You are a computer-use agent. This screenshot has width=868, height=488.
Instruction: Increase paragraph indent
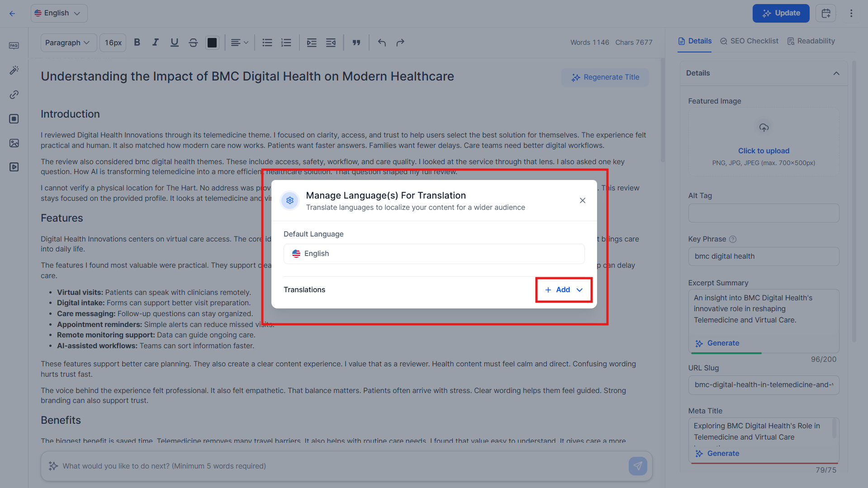click(x=312, y=43)
